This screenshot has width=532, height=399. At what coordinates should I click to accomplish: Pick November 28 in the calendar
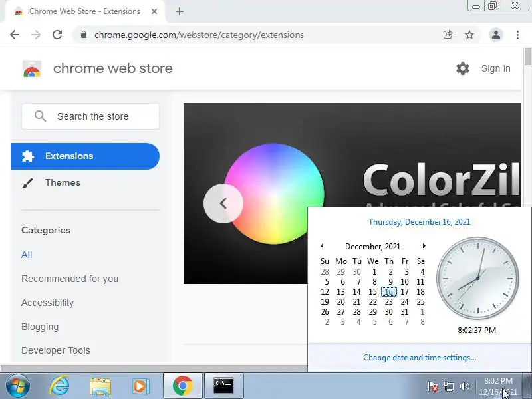click(x=325, y=272)
